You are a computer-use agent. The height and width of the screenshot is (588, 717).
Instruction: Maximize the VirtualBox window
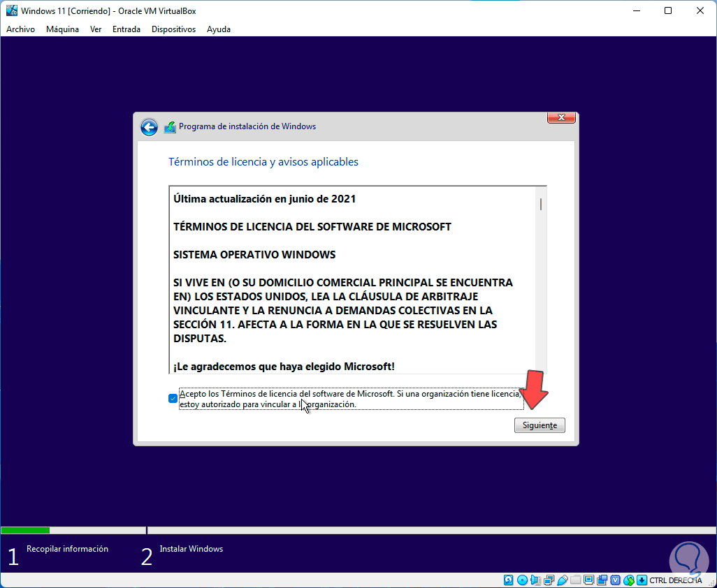click(668, 10)
